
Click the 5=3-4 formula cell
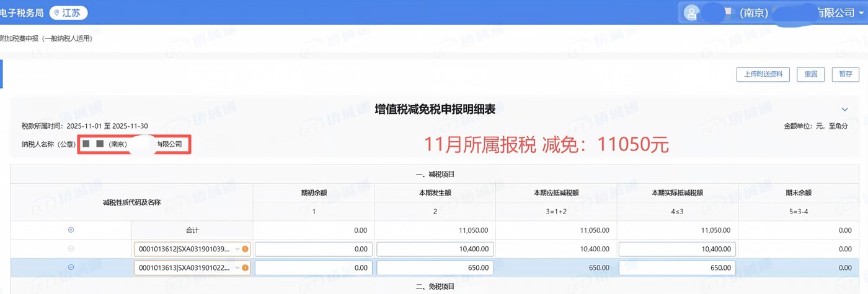pos(799,212)
